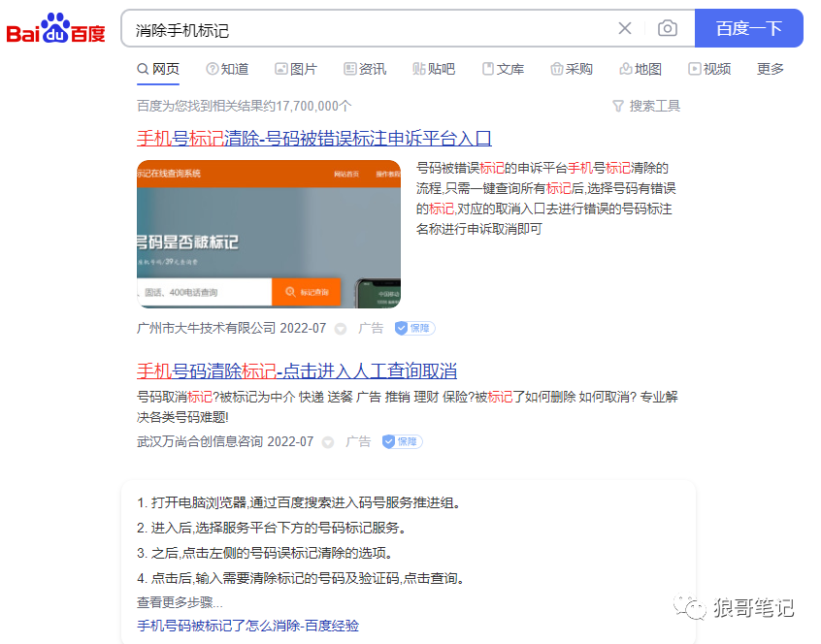
Task: Select the 网页 tab
Action: (x=158, y=69)
